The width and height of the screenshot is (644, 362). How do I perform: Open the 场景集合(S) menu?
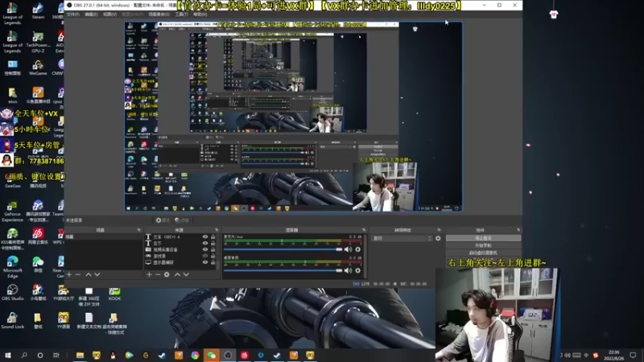coord(159,14)
